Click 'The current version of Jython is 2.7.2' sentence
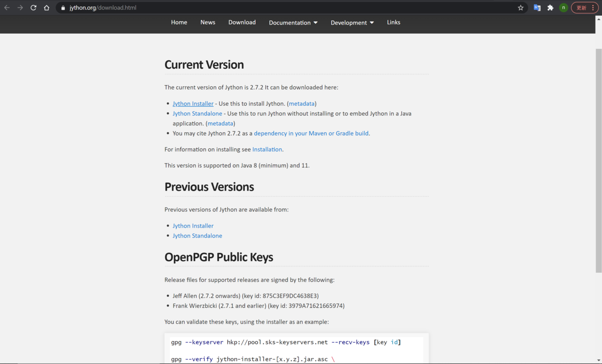This screenshot has width=602, height=364. [251, 87]
